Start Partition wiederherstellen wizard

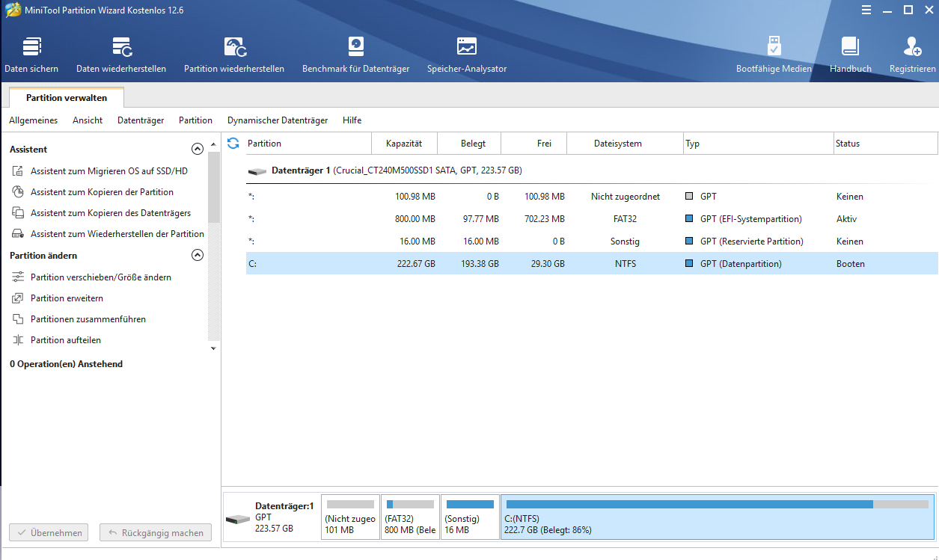tap(234, 55)
